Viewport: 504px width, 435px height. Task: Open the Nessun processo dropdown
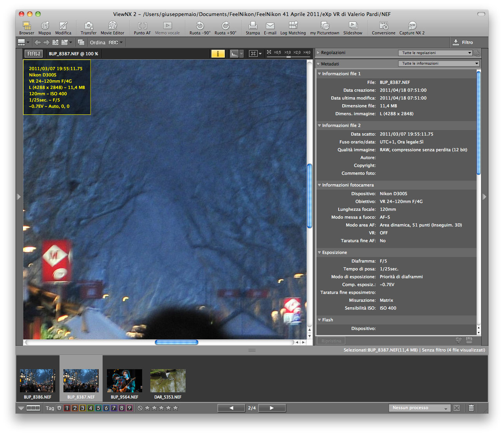click(x=419, y=408)
